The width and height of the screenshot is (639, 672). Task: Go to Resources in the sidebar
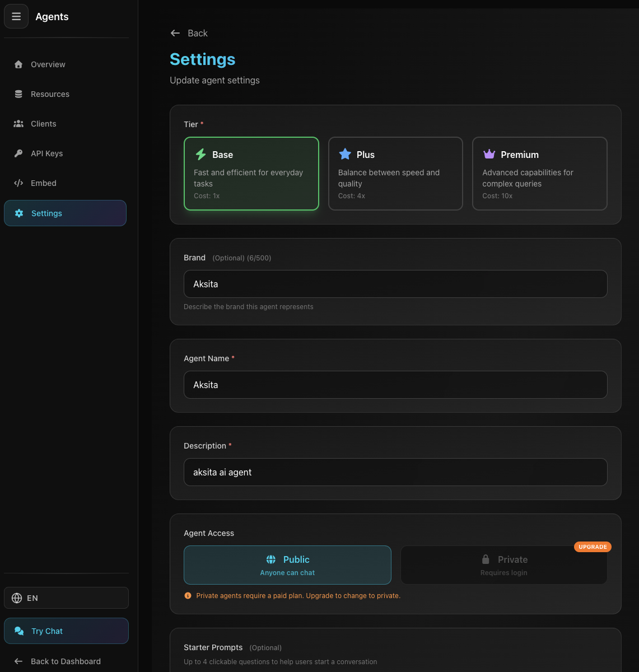[50, 94]
